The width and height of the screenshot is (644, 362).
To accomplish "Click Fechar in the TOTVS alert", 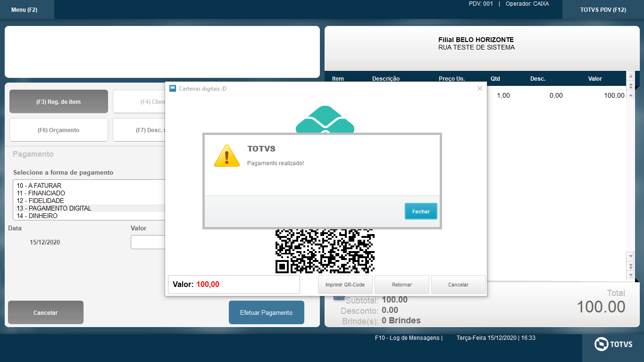I will (421, 211).
